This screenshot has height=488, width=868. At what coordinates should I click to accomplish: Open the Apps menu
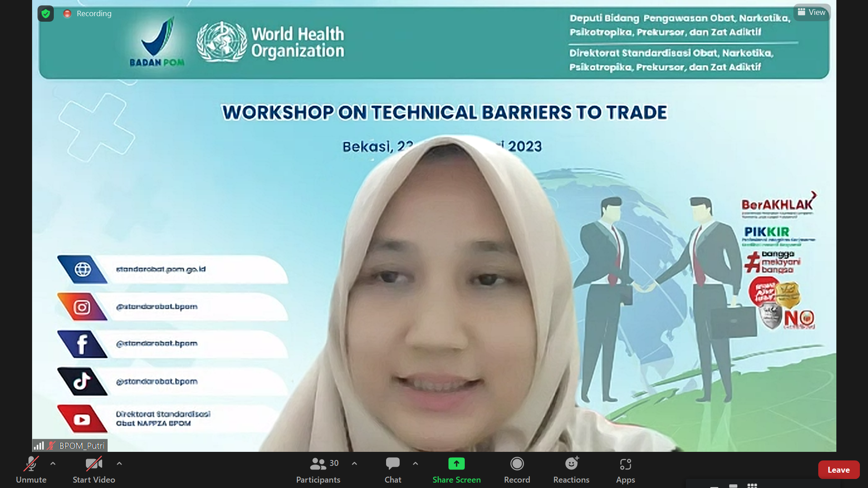click(625, 469)
